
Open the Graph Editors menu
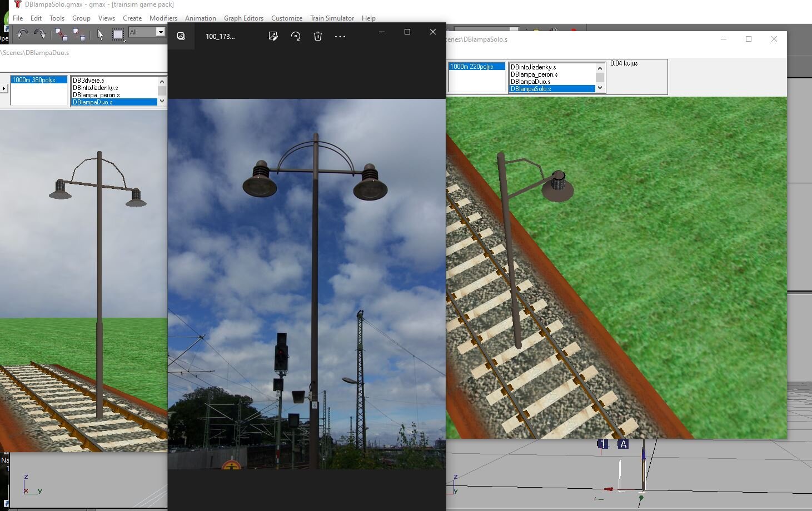point(243,18)
